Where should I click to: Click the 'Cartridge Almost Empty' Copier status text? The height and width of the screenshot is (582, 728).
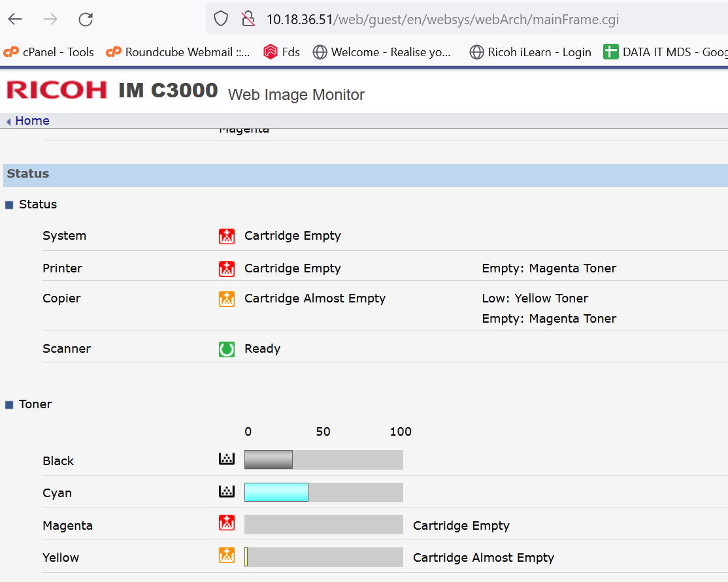click(x=315, y=298)
